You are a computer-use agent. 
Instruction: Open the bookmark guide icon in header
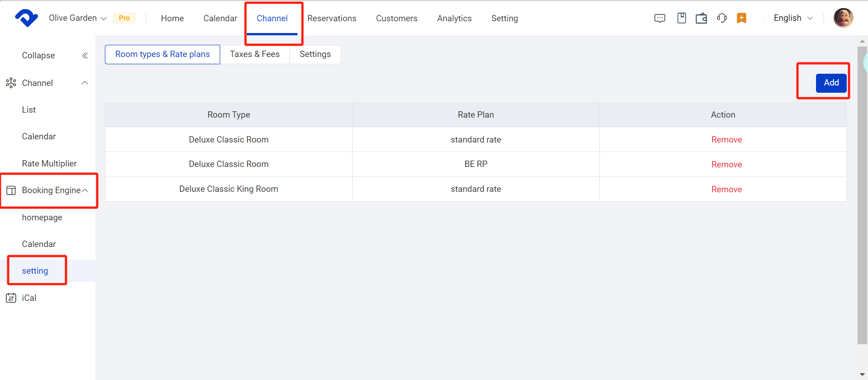point(681,18)
